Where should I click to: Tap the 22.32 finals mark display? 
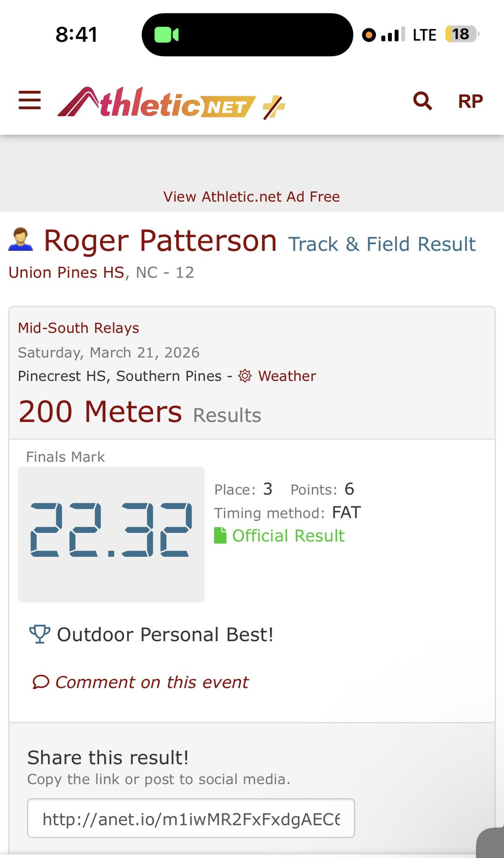111,530
